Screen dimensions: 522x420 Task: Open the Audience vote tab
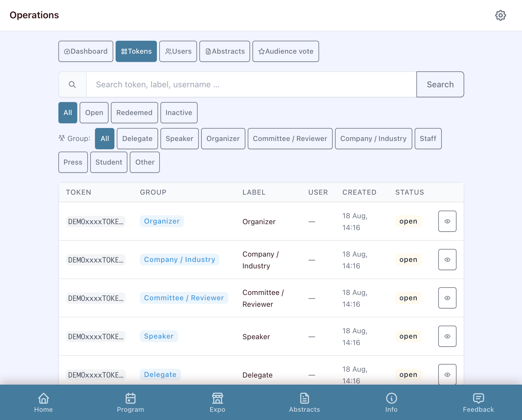coord(286,51)
